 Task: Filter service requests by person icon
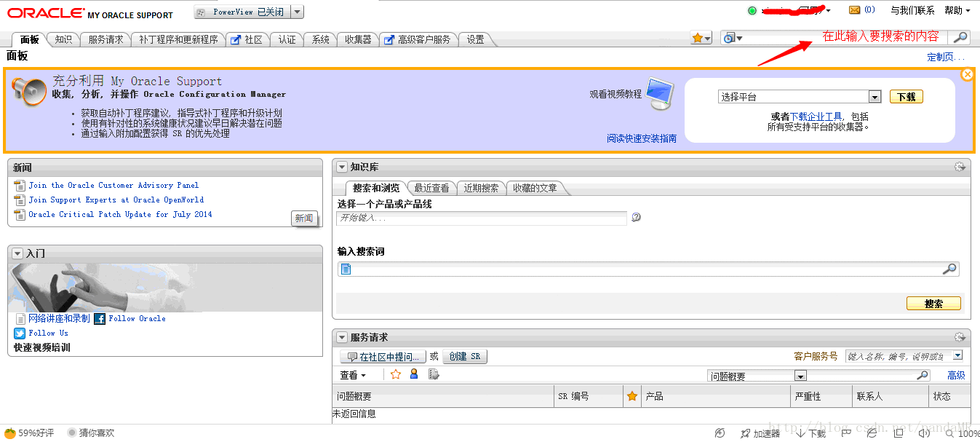click(x=414, y=374)
